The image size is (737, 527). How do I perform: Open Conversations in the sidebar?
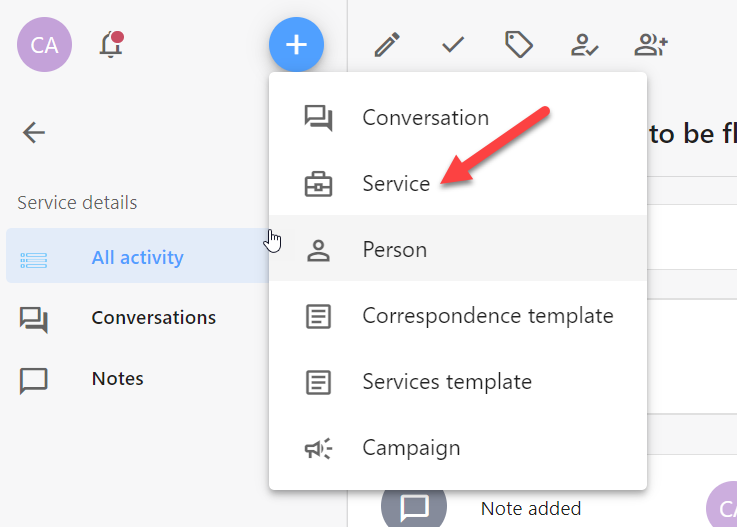[x=137, y=318]
